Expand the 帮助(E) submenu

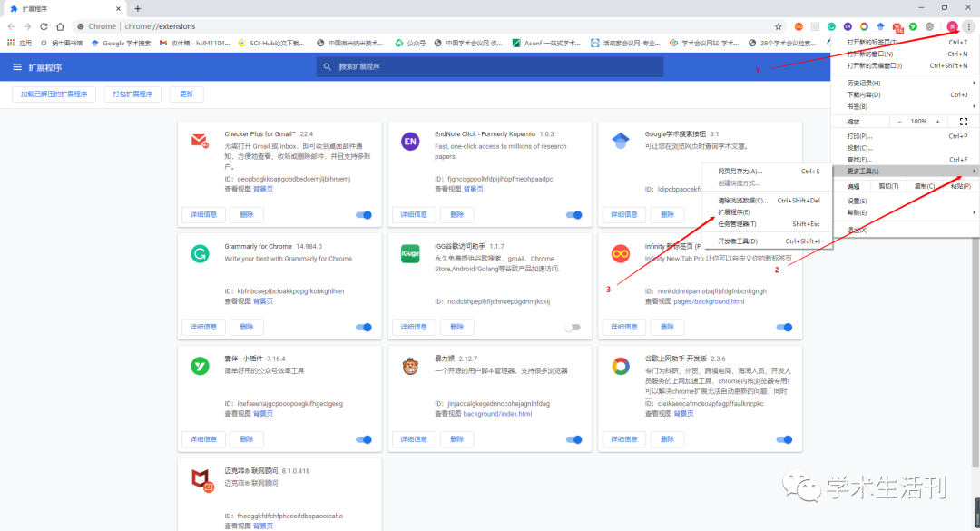pyautogui.click(x=906, y=212)
